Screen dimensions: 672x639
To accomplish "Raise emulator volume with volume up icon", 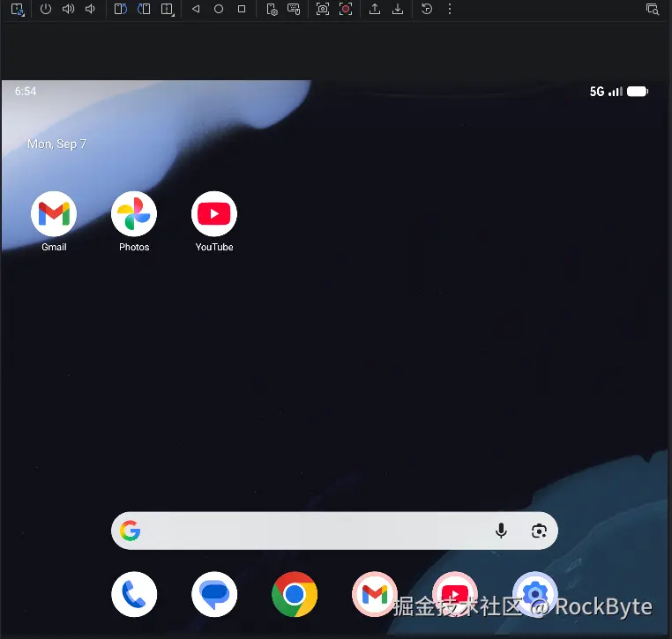I will pos(68,9).
